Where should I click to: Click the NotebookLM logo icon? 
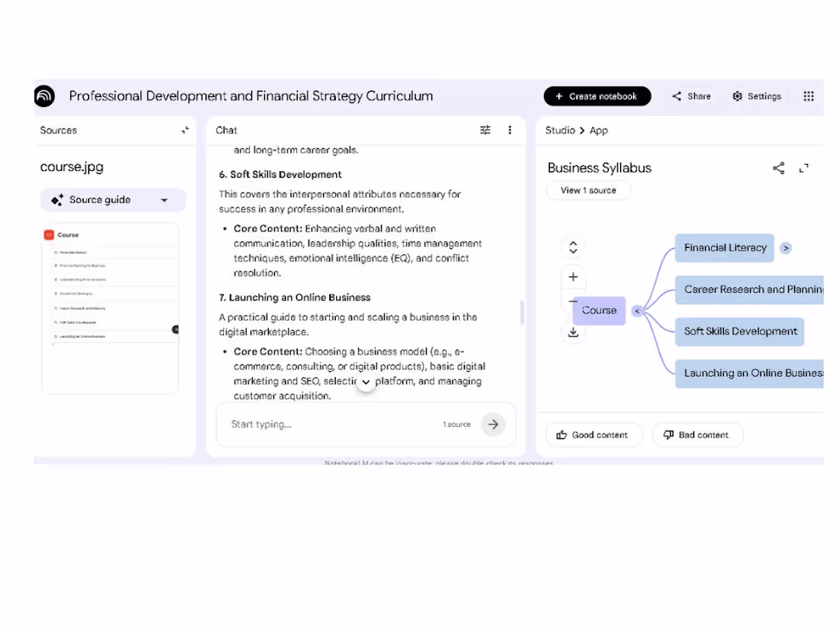click(x=45, y=96)
